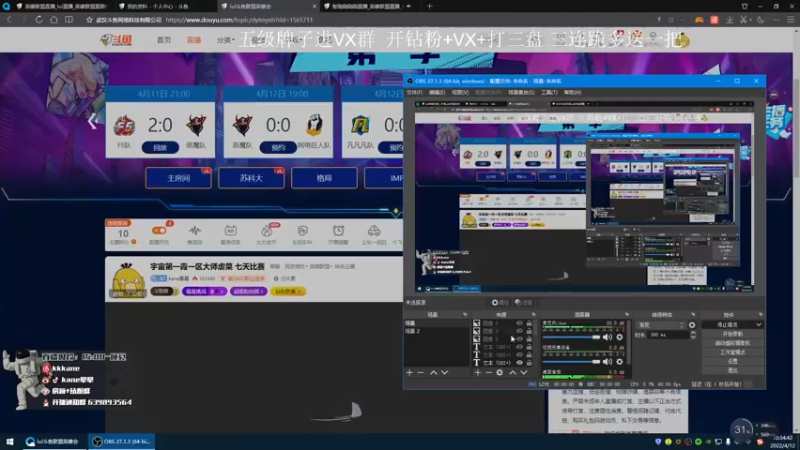This screenshot has height=450, width=800.
Task: Pop out the OBS scenes dock panel
Action: click(x=465, y=314)
